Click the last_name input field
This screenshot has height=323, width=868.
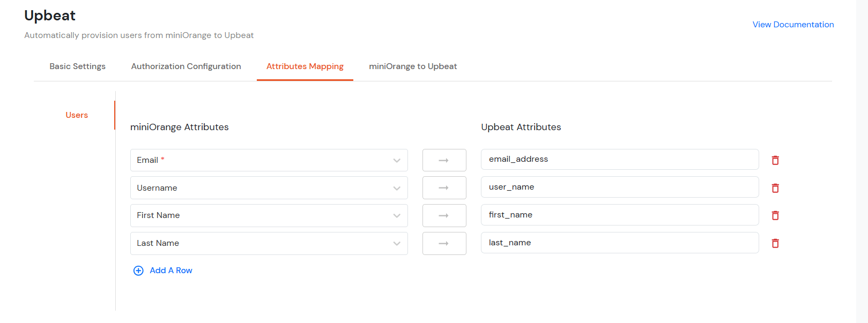[x=620, y=243]
